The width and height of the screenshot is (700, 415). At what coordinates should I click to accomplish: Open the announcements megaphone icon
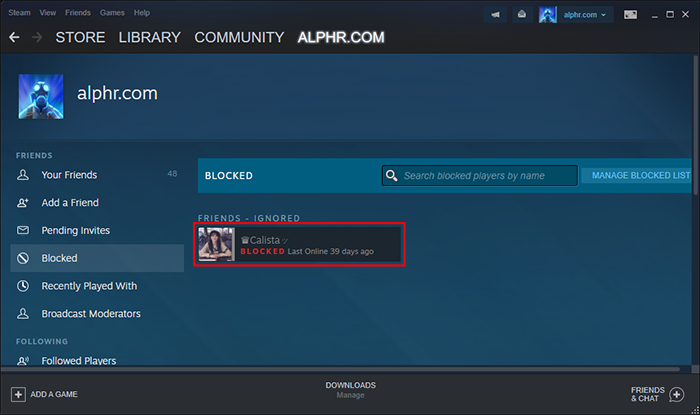(496, 15)
